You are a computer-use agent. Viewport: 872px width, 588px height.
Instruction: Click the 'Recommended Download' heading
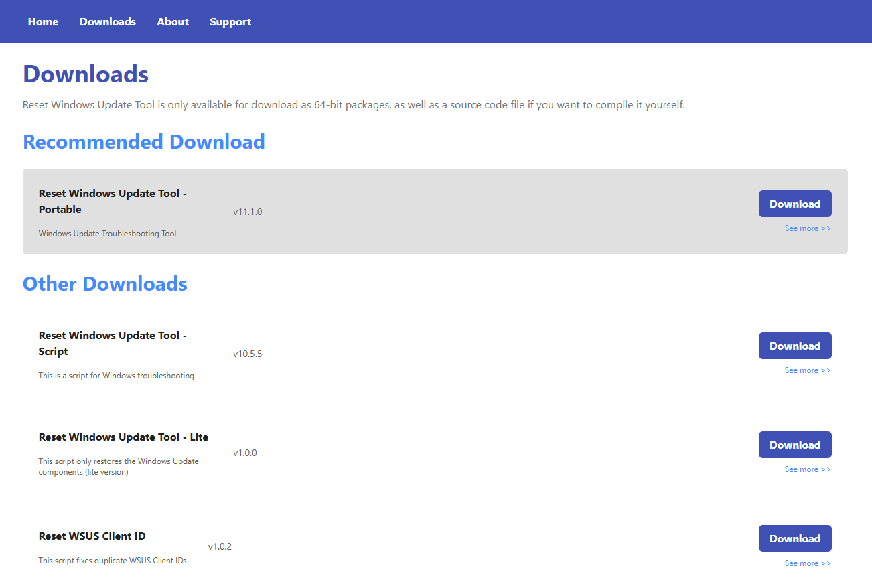coord(144,142)
